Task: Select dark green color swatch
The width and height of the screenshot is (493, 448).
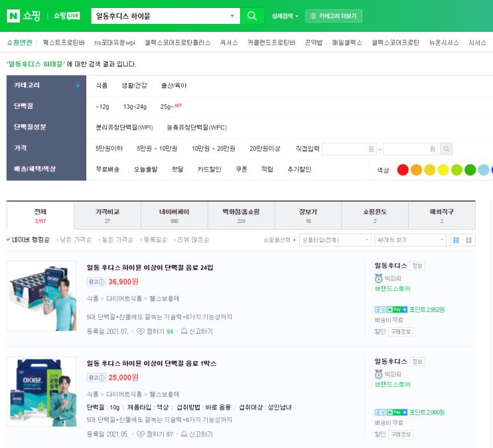Action: [x=470, y=169]
